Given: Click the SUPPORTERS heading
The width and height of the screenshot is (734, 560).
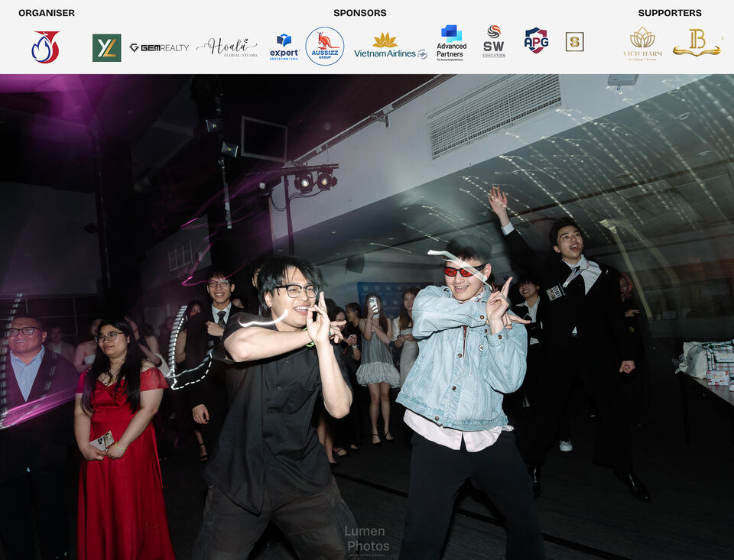Looking at the screenshot, I should 670,13.
